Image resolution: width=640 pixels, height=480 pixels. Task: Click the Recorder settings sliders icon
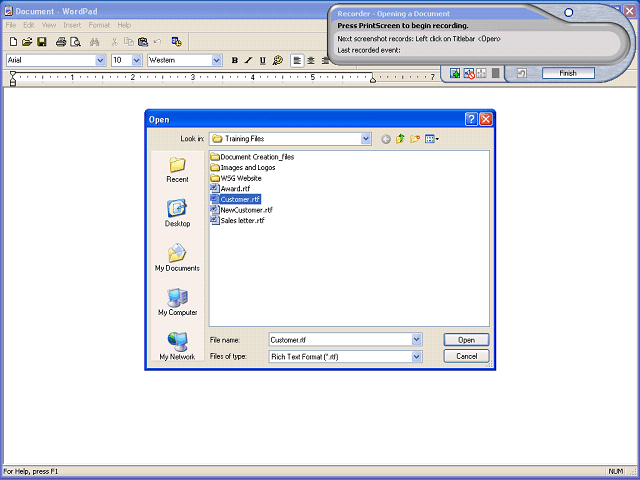point(482,73)
